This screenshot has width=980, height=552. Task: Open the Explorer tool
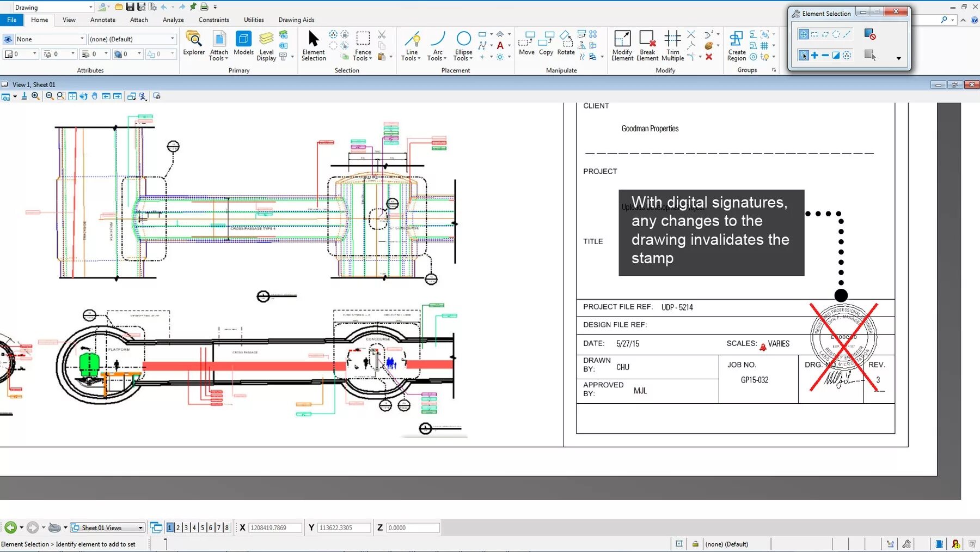(x=194, y=44)
